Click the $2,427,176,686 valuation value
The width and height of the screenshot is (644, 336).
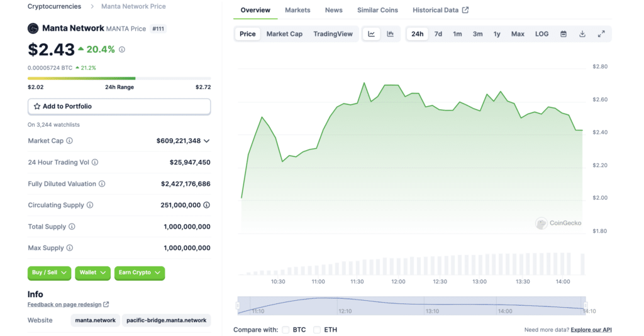(186, 184)
